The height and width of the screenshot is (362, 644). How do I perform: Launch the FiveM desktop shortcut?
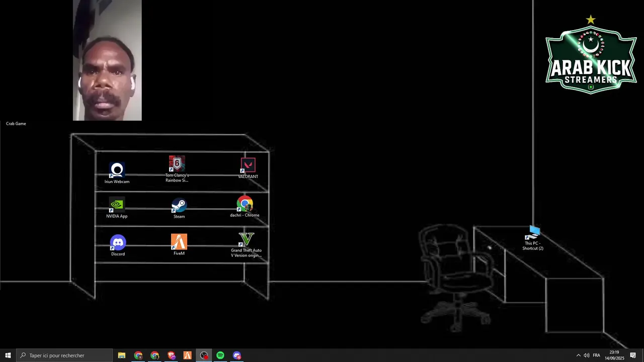(x=179, y=245)
